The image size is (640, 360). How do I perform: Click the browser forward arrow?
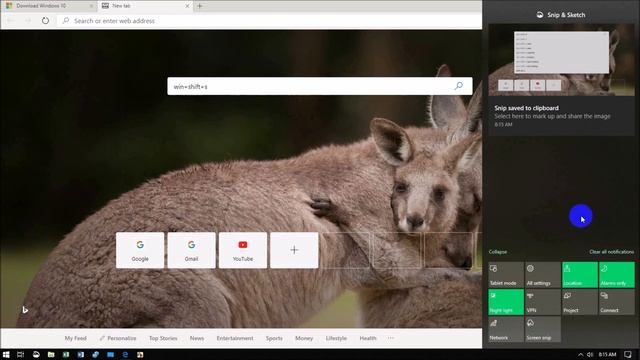[28, 20]
